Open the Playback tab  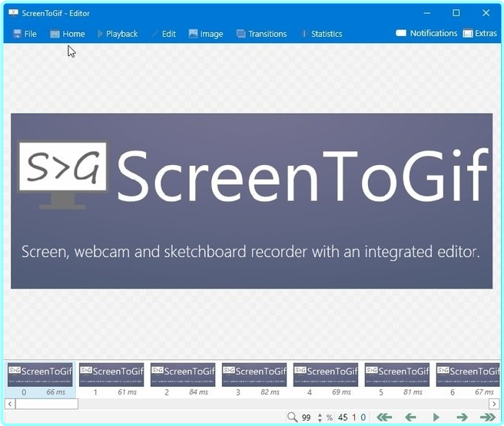pyautogui.click(x=117, y=34)
